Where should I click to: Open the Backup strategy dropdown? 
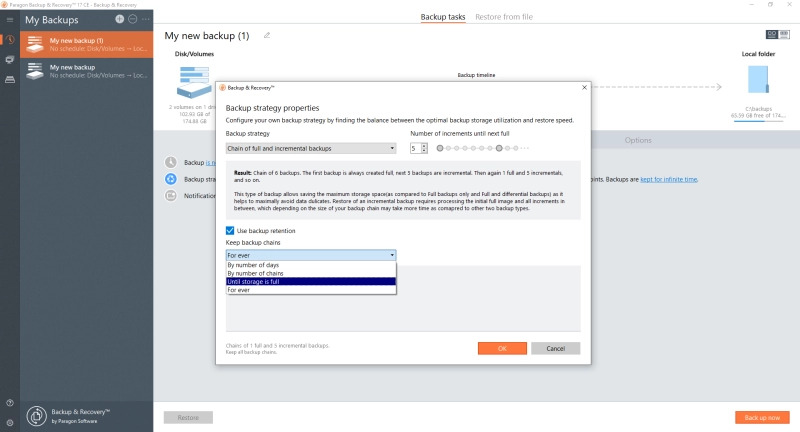tap(311, 148)
